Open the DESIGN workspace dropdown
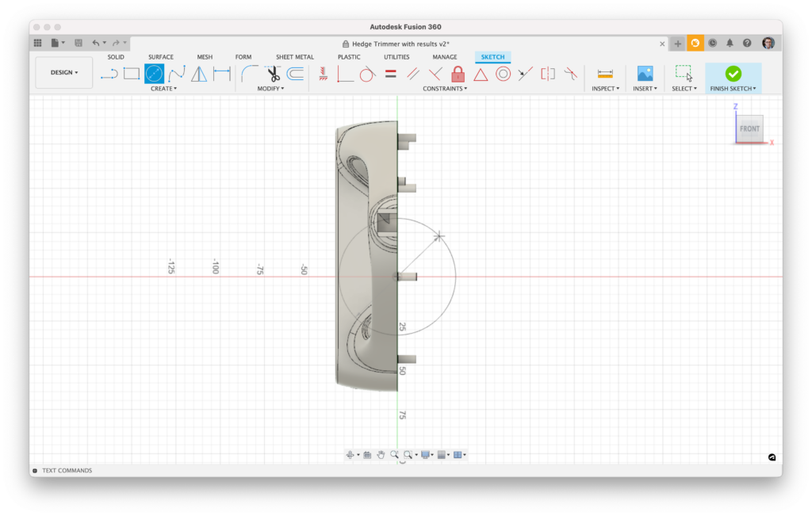 pos(64,72)
